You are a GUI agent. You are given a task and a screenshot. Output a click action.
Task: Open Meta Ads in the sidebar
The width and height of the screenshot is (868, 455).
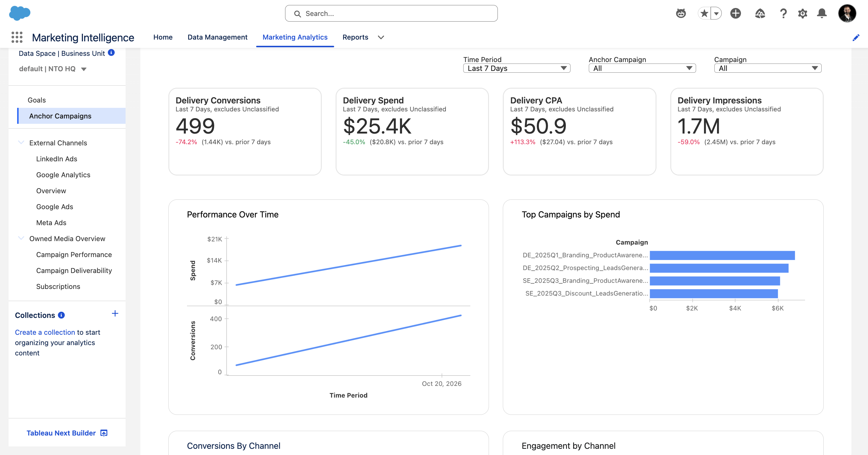tap(51, 223)
